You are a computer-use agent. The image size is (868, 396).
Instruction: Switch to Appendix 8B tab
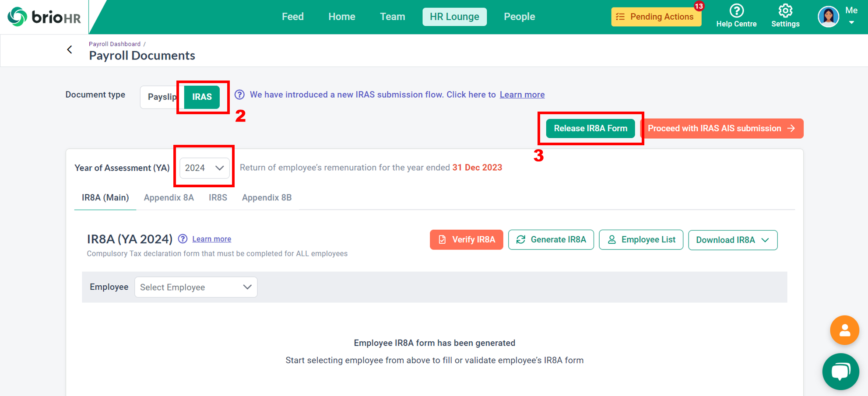(267, 197)
